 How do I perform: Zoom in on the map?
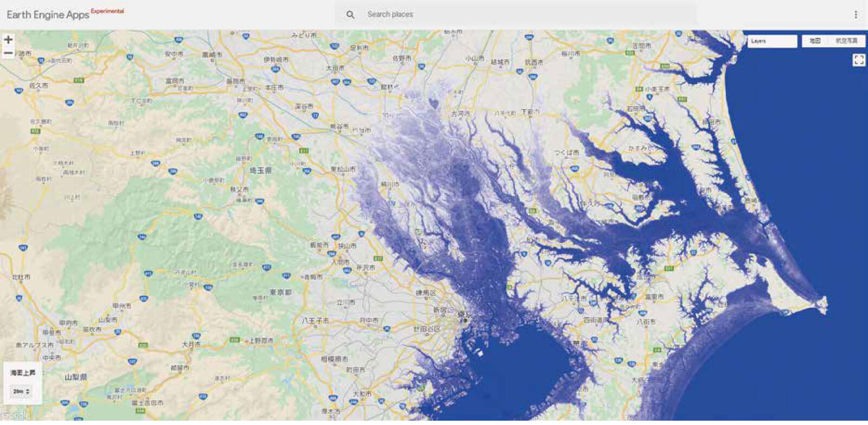click(8, 40)
